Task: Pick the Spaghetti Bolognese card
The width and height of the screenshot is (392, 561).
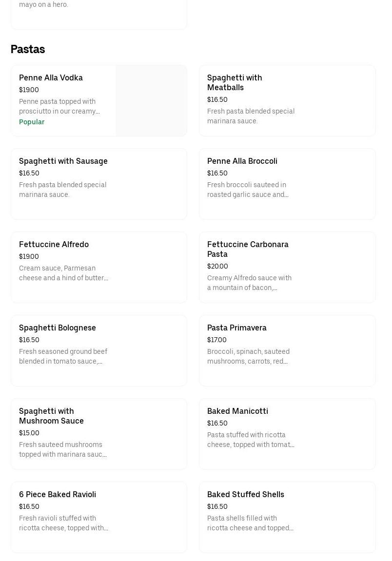Action: pos(99,351)
